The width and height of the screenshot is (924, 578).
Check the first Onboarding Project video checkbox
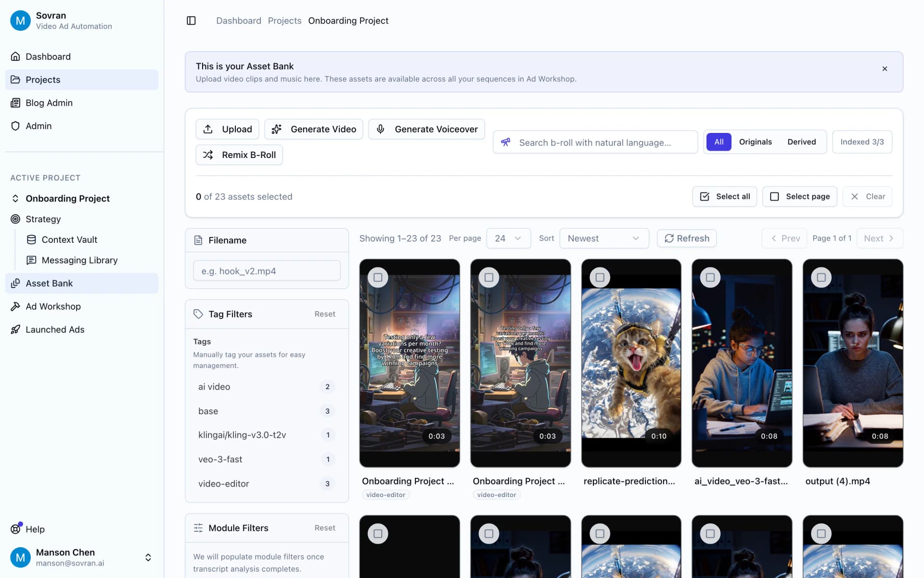click(378, 277)
